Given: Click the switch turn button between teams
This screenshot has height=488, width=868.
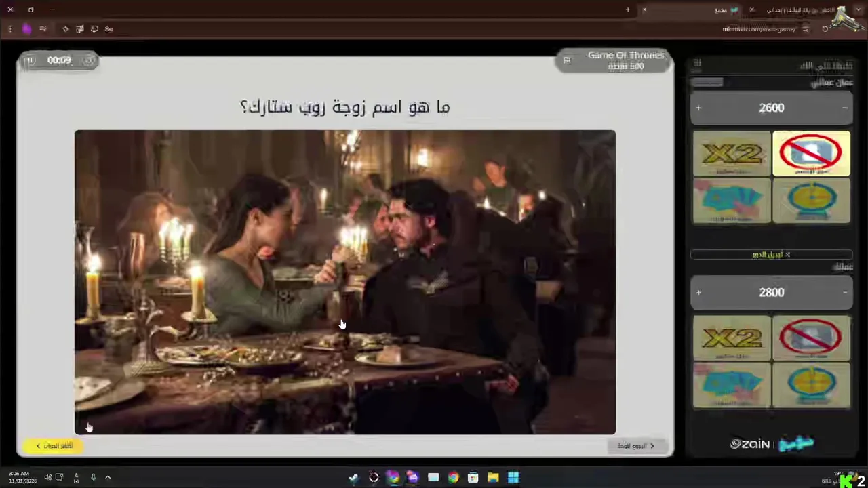Looking at the screenshot, I should tap(772, 255).
